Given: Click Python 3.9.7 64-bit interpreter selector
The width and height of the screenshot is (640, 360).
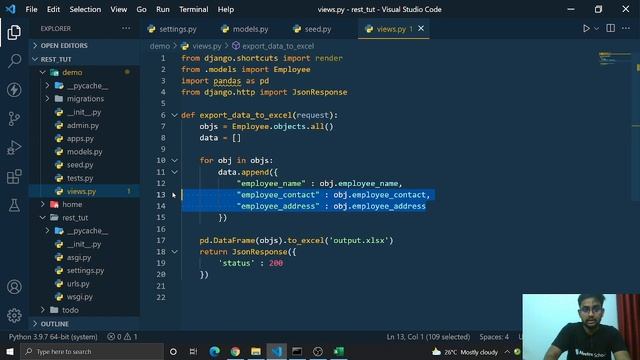Looking at the screenshot, I should coord(53,337).
